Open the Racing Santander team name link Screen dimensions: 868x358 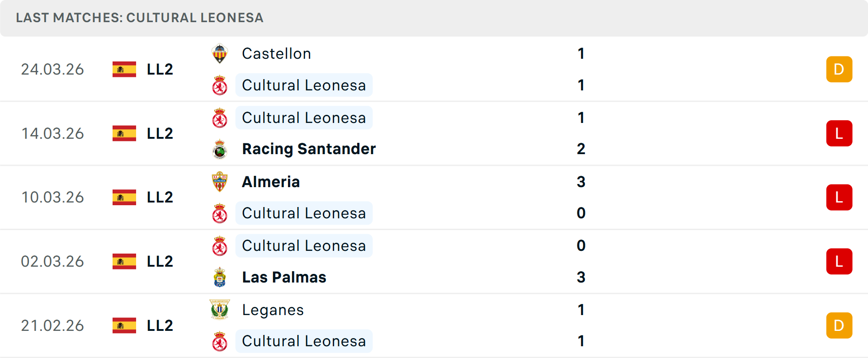(x=309, y=149)
